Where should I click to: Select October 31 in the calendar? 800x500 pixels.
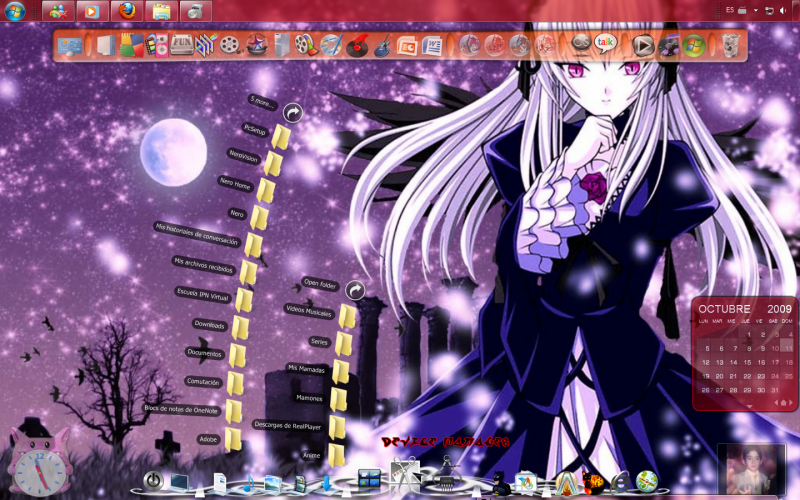[x=775, y=390]
